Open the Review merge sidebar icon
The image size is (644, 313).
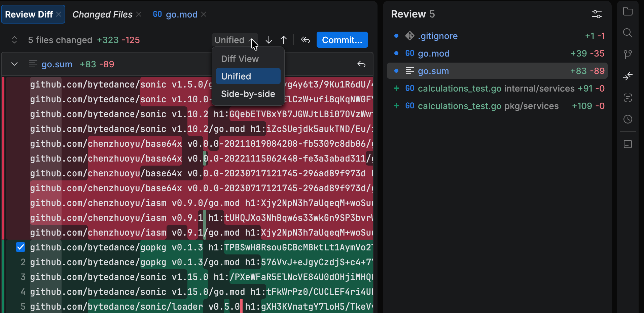point(628,76)
